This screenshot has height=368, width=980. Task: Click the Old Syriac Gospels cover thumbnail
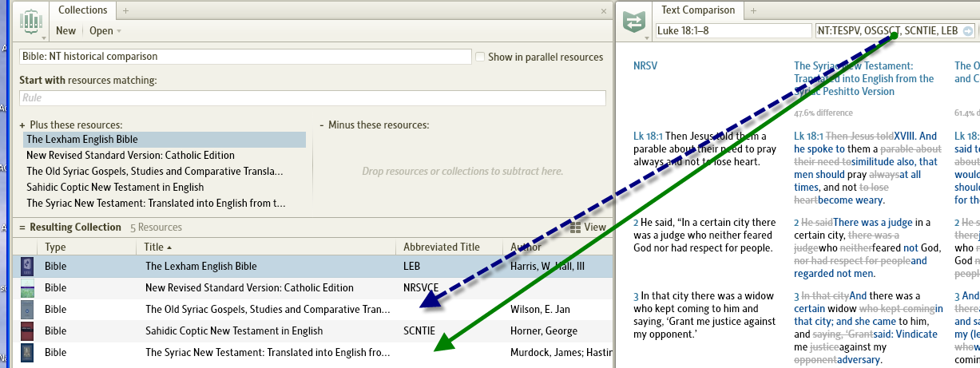pos(27,309)
